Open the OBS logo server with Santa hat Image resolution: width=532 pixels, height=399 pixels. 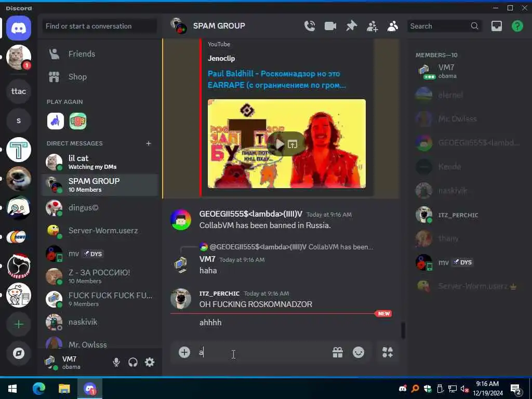[19, 266]
